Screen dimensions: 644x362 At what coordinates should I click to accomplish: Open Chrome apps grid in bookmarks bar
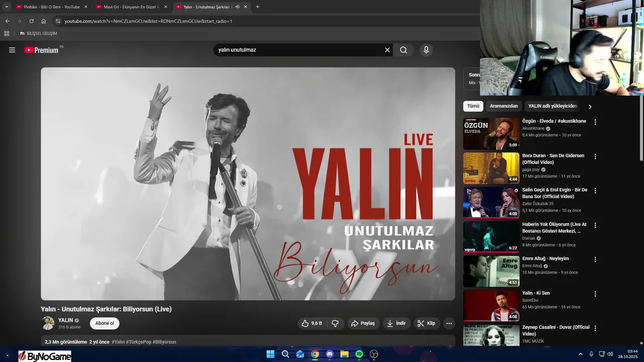tap(7, 34)
